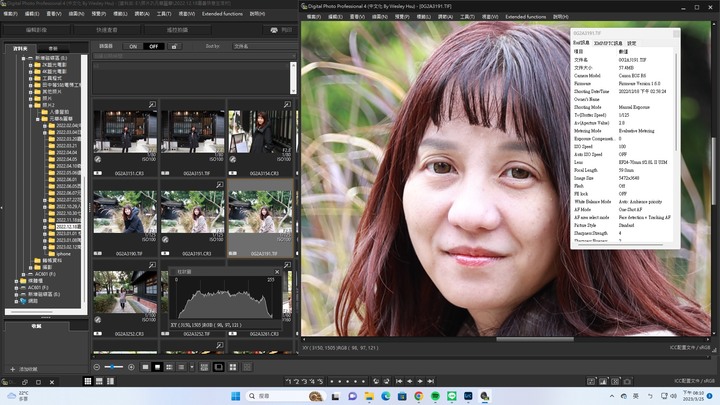This screenshot has height=405, width=720.
Task: Expand the 其他照片 folder node
Action: click(30, 91)
